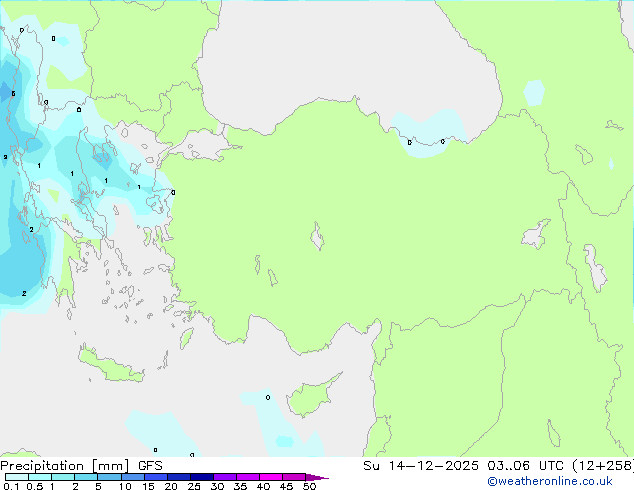Click the '0.5' legend scale value
Screen dimensions: 634x490
point(35,486)
